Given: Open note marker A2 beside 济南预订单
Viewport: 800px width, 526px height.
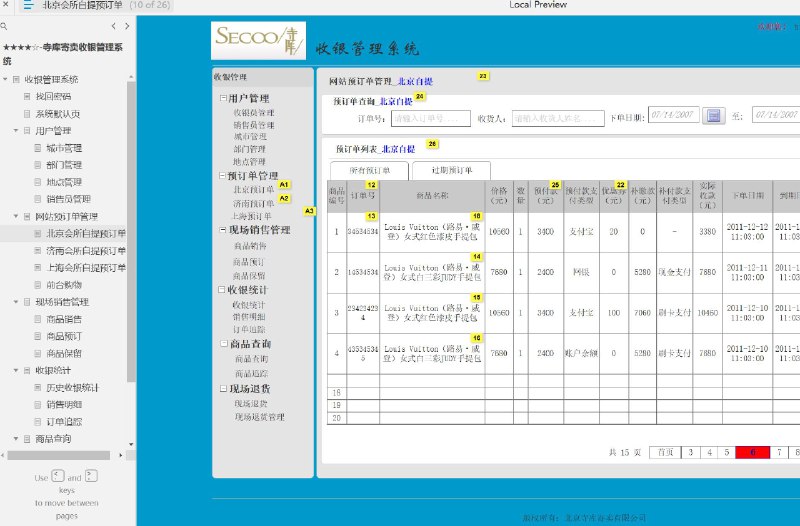Looking at the screenshot, I should tap(284, 198).
